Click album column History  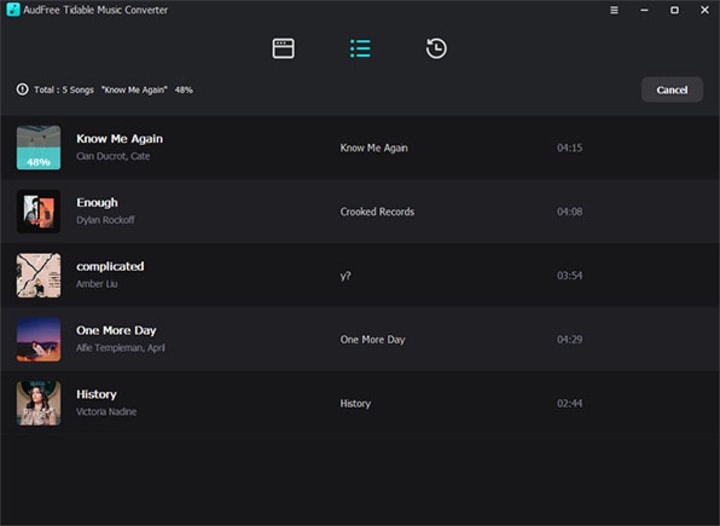355,403
